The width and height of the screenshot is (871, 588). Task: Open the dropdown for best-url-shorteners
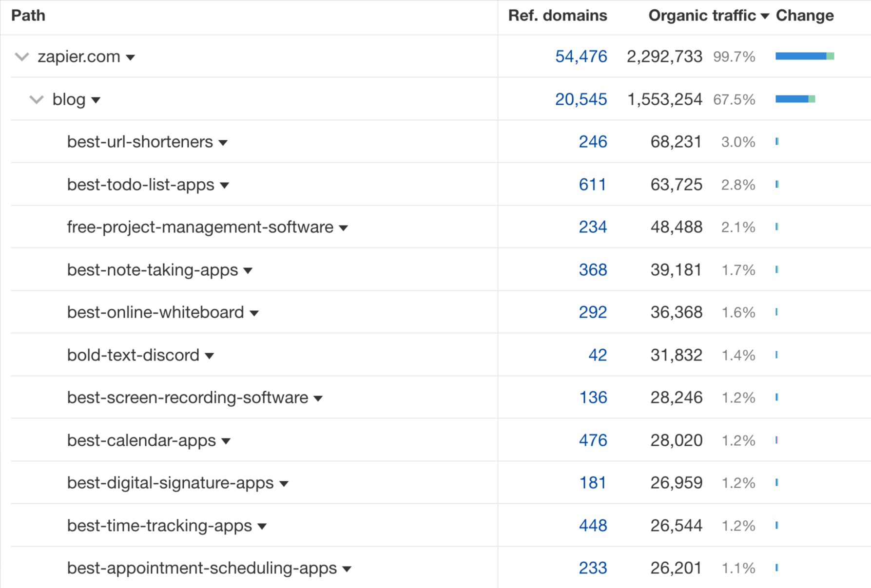[223, 142]
